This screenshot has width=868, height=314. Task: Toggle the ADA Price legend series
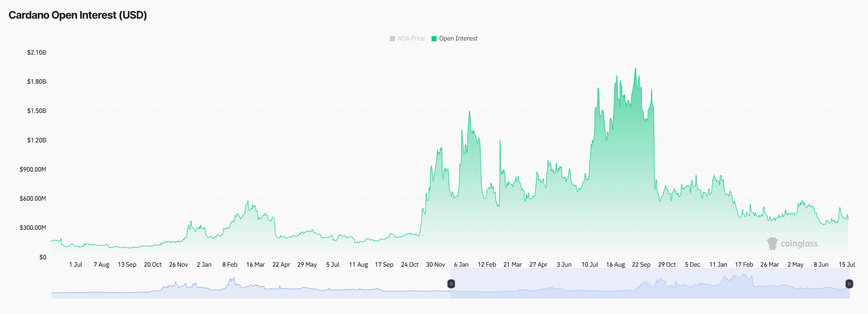[407, 39]
